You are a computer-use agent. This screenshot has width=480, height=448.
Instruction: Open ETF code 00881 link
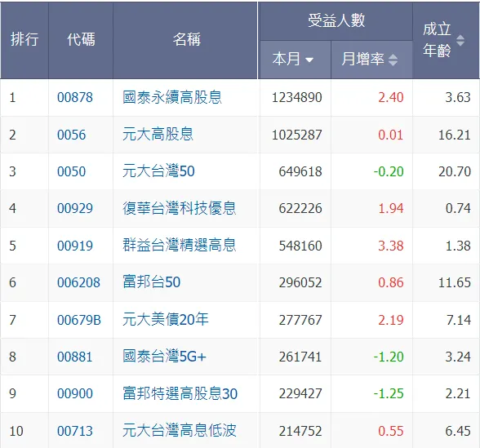point(75,357)
